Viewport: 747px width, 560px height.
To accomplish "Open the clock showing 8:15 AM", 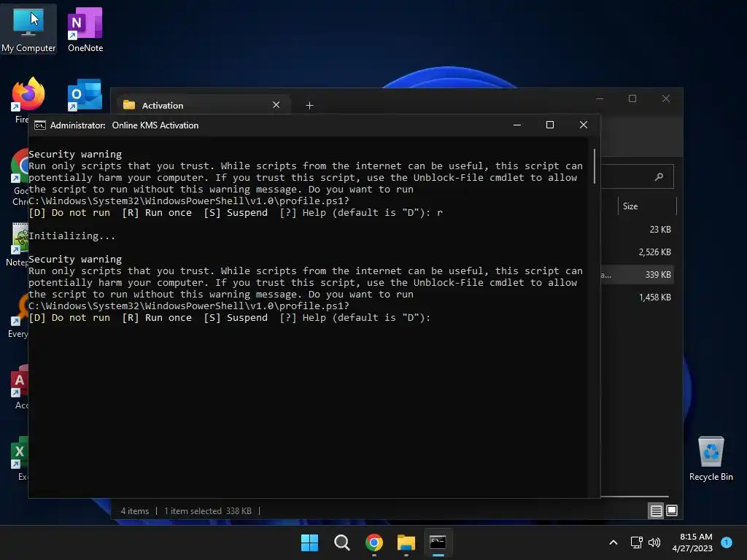I will click(692, 542).
